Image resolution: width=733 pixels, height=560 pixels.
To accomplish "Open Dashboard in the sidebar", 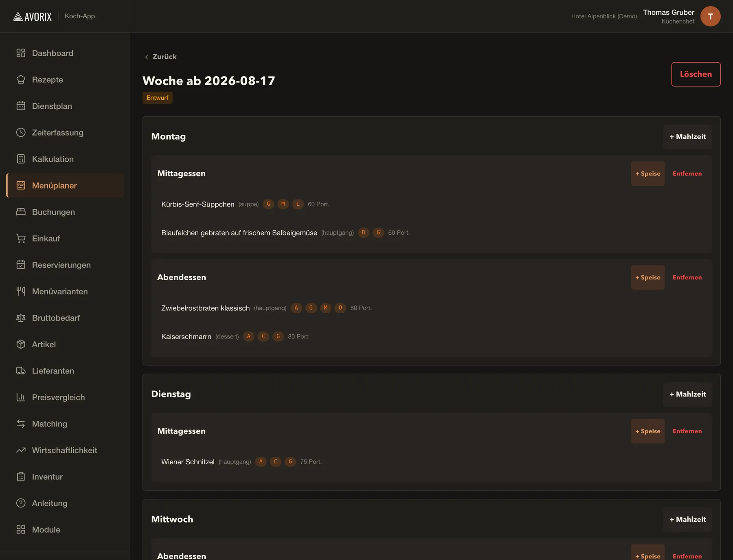I will coord(65,53).
